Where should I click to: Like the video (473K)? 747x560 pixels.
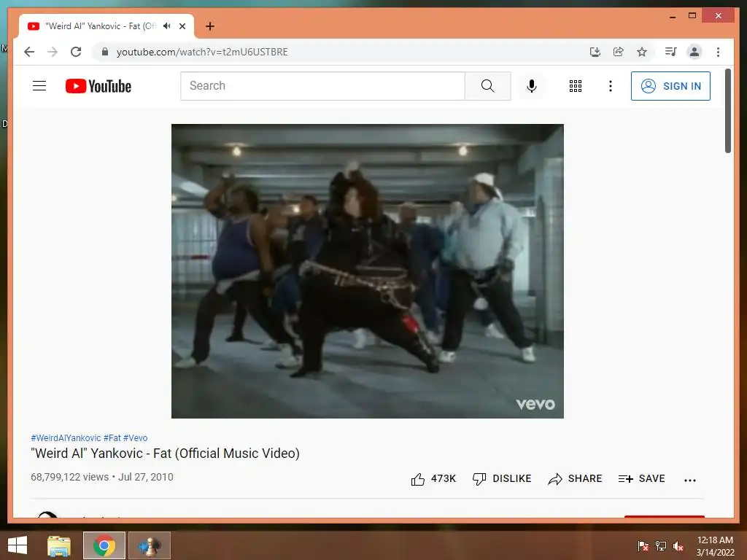pyautogui.click(x=433, y=478)
